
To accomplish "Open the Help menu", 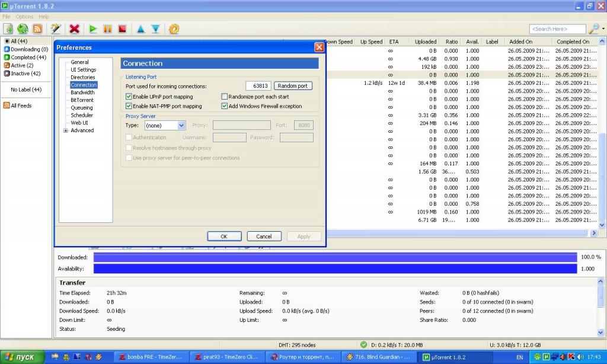I will [44, 17].
